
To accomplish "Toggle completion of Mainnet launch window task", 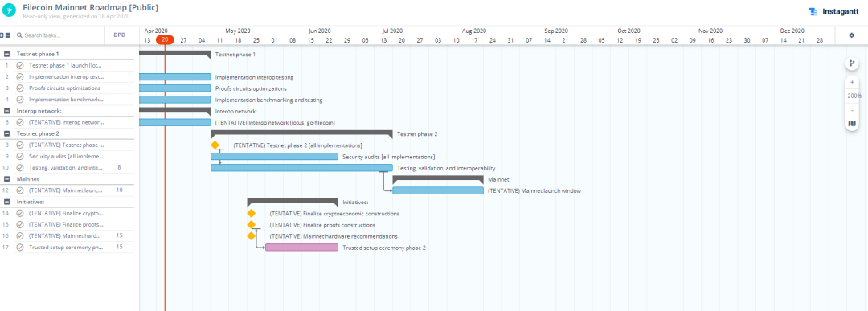I will coord(20,190).
